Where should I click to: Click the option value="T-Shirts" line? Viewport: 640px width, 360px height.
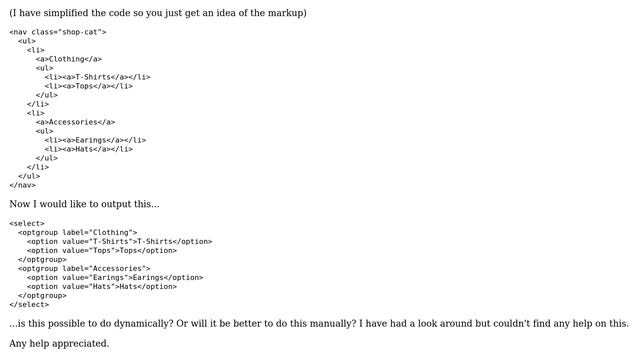(120, 241)
